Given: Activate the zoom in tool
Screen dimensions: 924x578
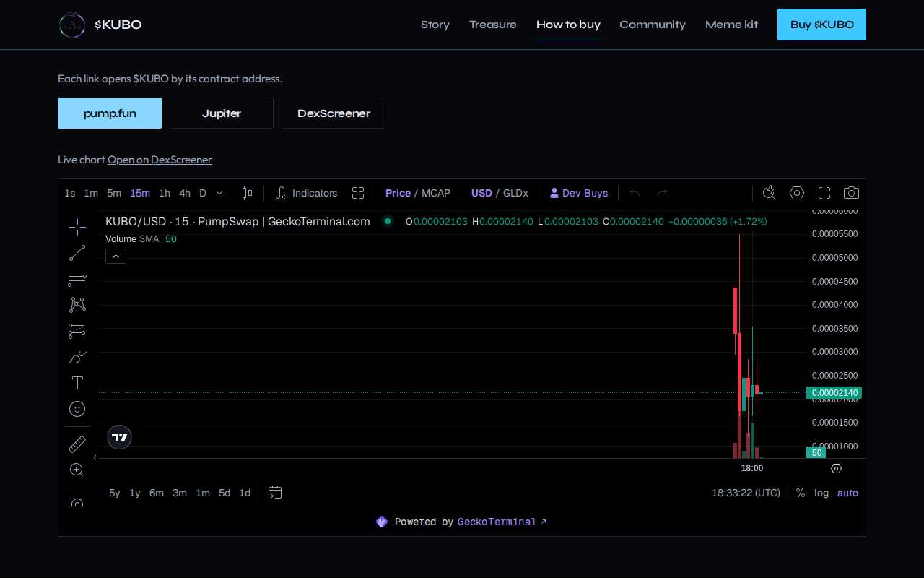Looking at the screenshot, I should click(77, 470).
